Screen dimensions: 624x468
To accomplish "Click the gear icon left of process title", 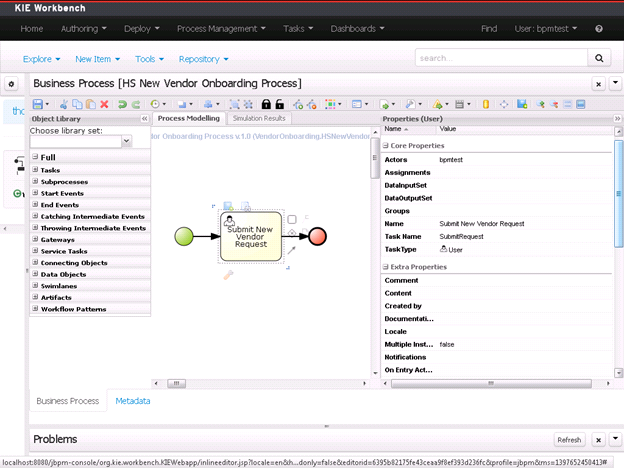I will 11,84.
